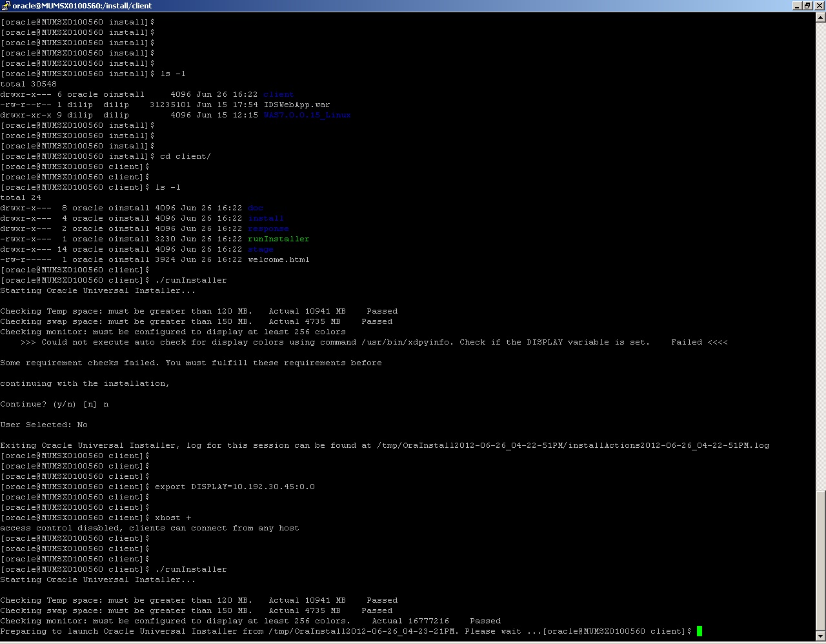Image resolution: width=826 pixels, height=644 pixels.
Task: Select the 'welcome.html' file name
Action: (279, 259)
